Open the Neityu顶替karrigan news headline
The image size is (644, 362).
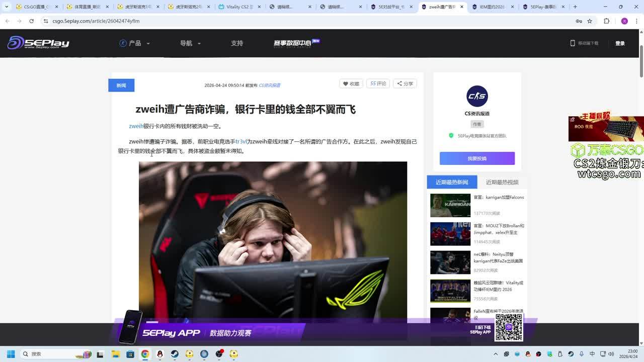498,257
